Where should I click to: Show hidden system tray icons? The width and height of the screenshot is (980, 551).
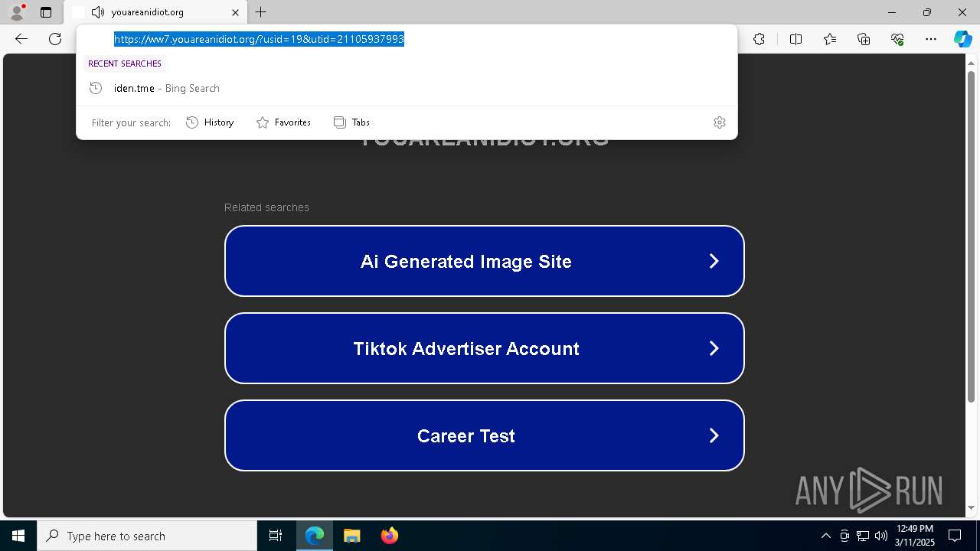[x=825, y=536]
